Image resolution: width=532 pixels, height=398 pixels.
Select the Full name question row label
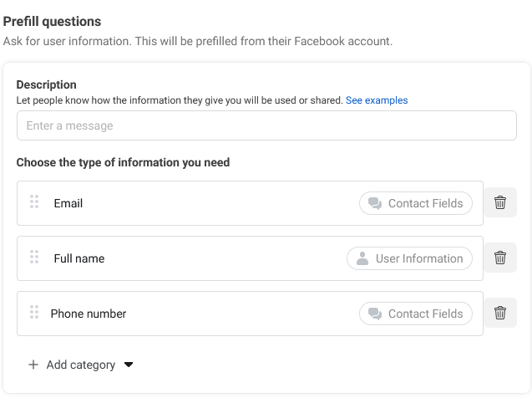pyautogui.click(x=79, y=258)
